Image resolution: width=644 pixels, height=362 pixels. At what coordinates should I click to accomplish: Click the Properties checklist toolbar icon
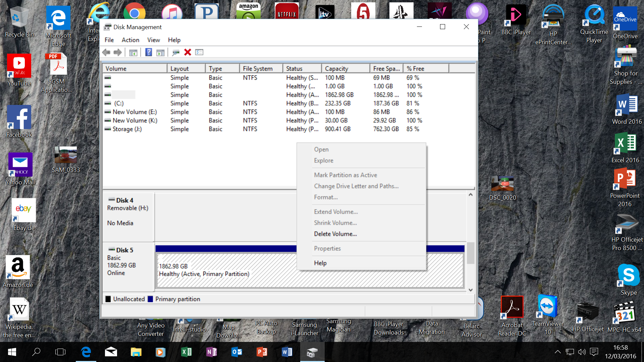[x=199, y=52]
